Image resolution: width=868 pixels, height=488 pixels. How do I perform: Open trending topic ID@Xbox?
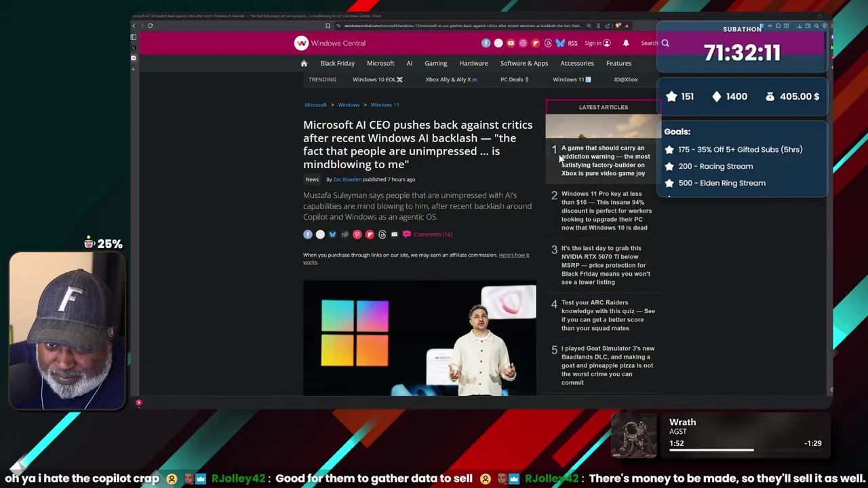626,79
